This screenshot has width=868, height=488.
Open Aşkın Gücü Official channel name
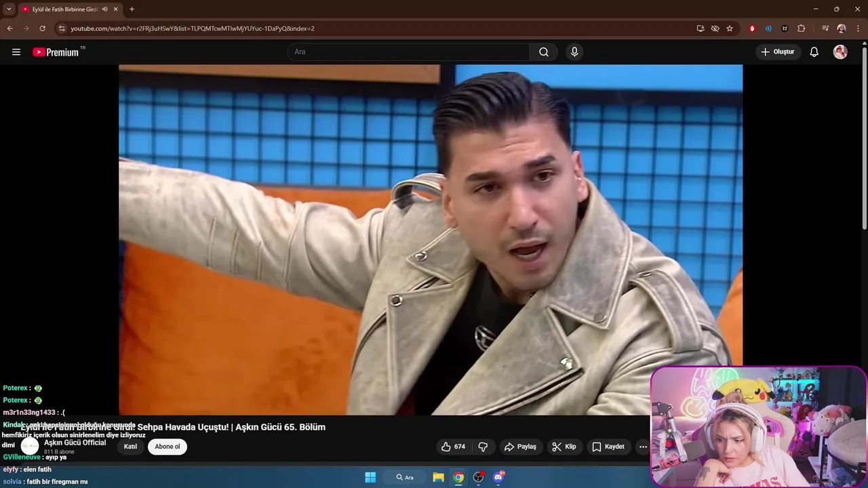coord(75,443)
